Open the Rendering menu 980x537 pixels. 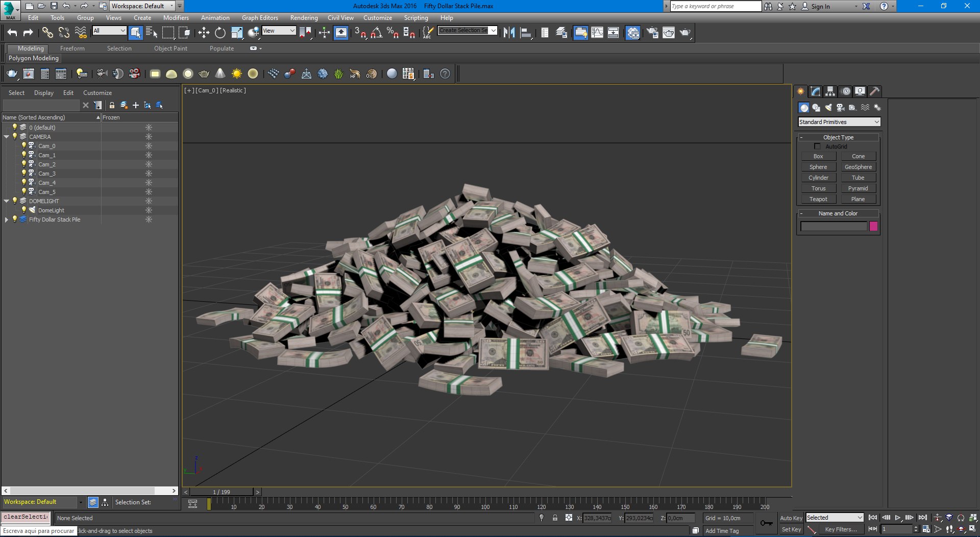304,18
